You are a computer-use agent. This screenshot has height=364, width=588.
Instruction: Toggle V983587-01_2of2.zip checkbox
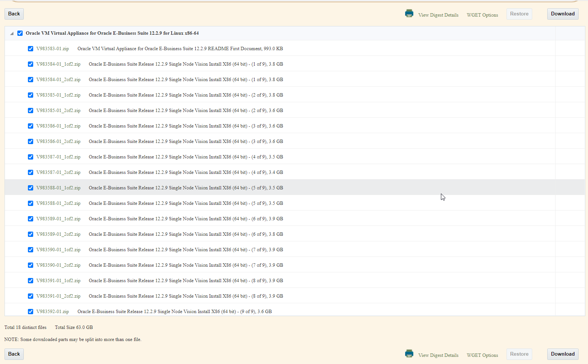(31, 172)
